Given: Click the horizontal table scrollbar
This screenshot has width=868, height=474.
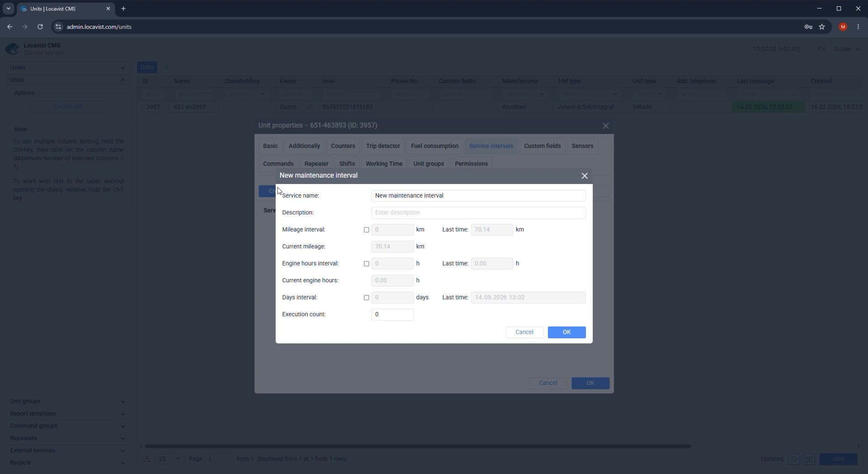Looking at the screenshot, I should click(x=418, y=446).
